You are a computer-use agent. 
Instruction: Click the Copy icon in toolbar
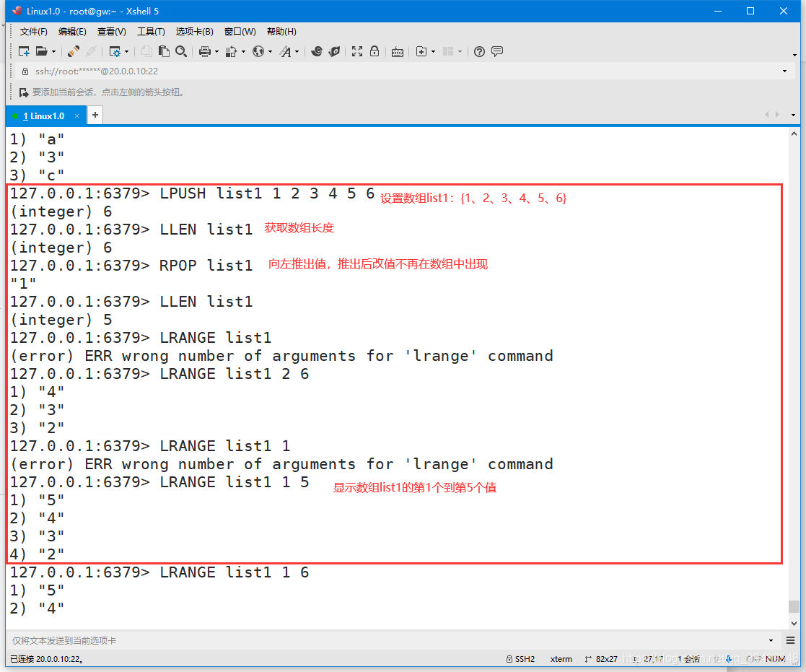(146, 51)
